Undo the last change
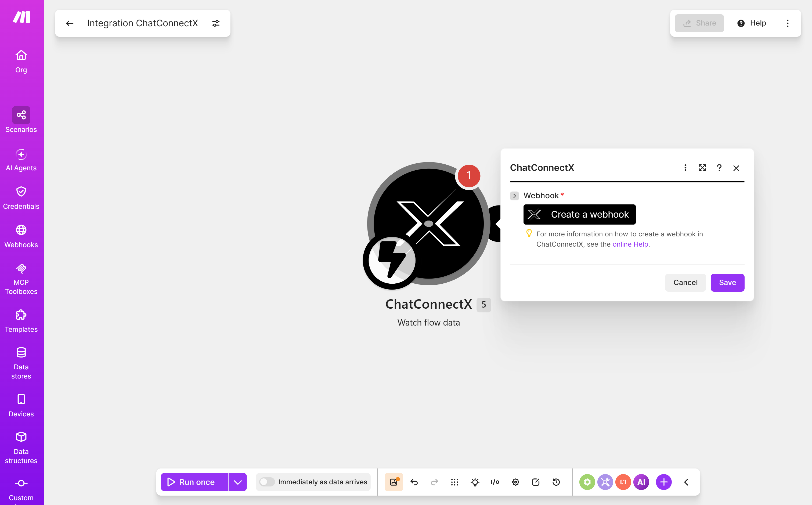Screen dimensions: 812x505 [414, 482]
